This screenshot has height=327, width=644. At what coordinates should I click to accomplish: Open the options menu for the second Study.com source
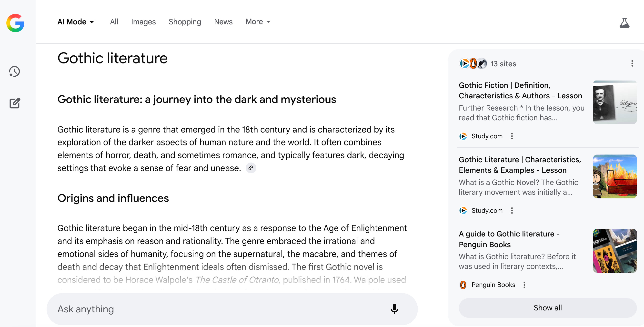click(x=512, y=211)
